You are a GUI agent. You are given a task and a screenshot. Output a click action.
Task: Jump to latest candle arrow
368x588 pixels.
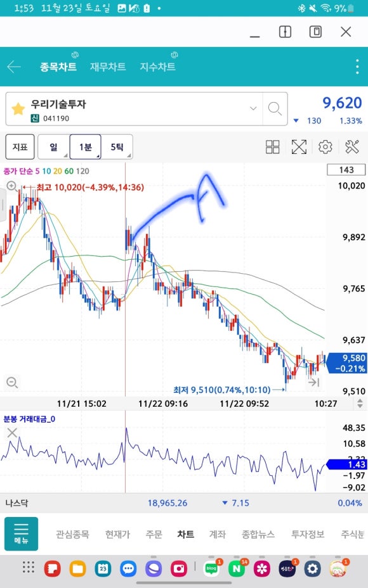(313, 383)
